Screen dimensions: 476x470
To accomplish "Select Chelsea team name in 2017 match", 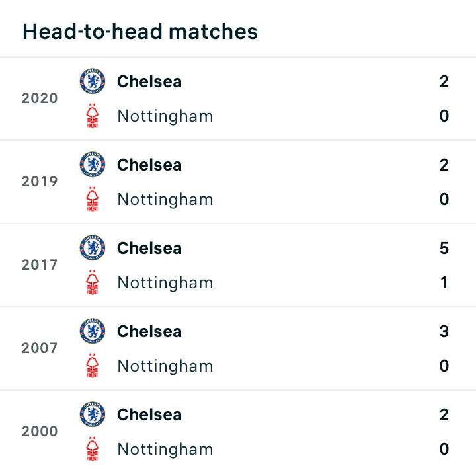I will click(x=149, y=248).
